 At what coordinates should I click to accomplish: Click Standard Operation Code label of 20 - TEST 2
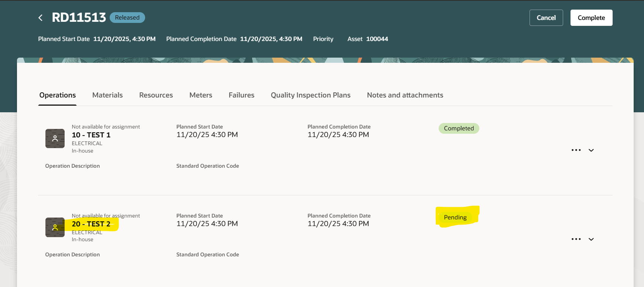point(208,254)
